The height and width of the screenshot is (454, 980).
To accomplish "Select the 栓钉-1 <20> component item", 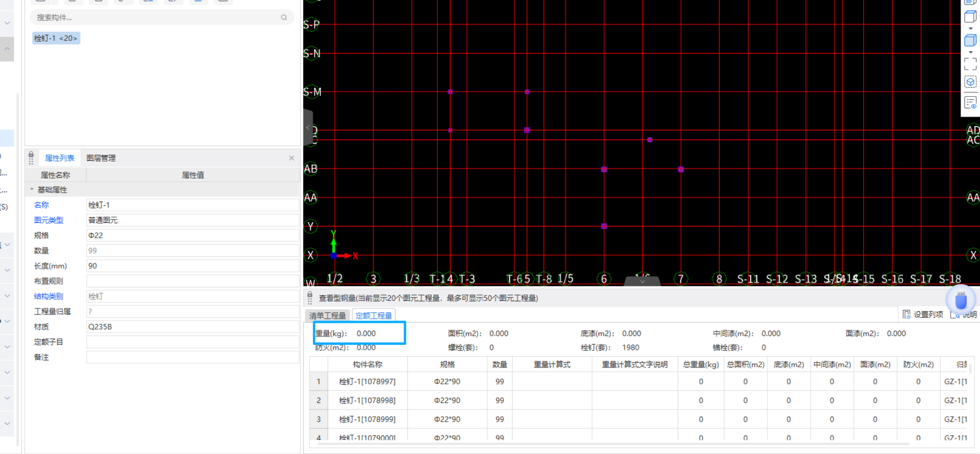I will 56,38.
